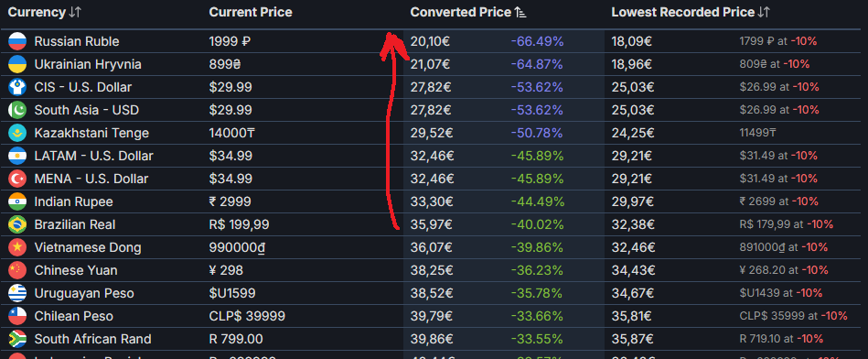Click the 14000₸ current price
868x359 pixels.
coord(232,133)
